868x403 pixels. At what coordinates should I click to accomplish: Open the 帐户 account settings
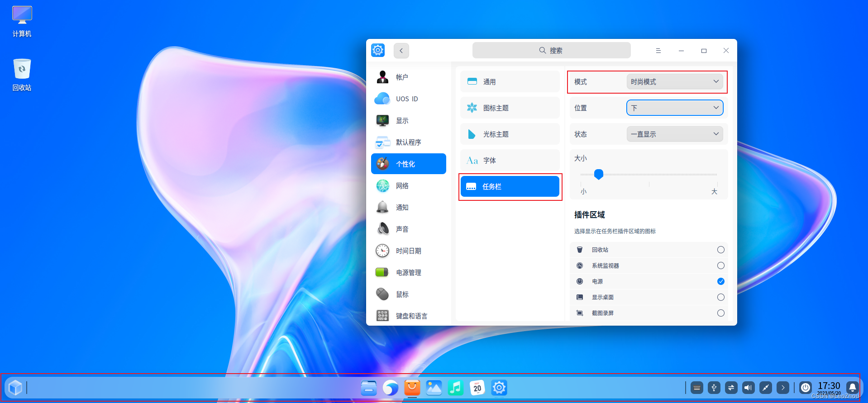tap(408, 77)
